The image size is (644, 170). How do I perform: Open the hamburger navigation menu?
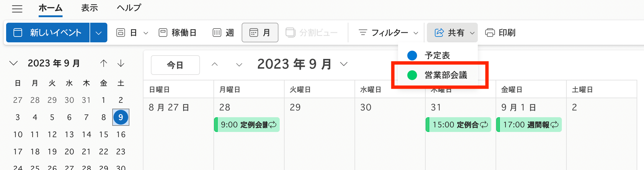click(17, 9)
